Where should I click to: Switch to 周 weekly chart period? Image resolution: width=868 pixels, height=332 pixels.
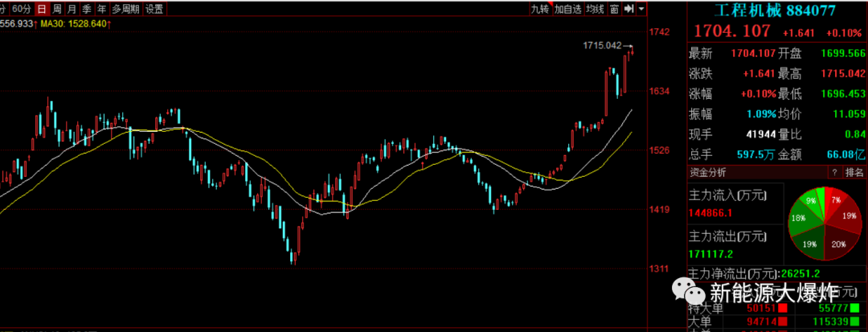tap(56, 9)
